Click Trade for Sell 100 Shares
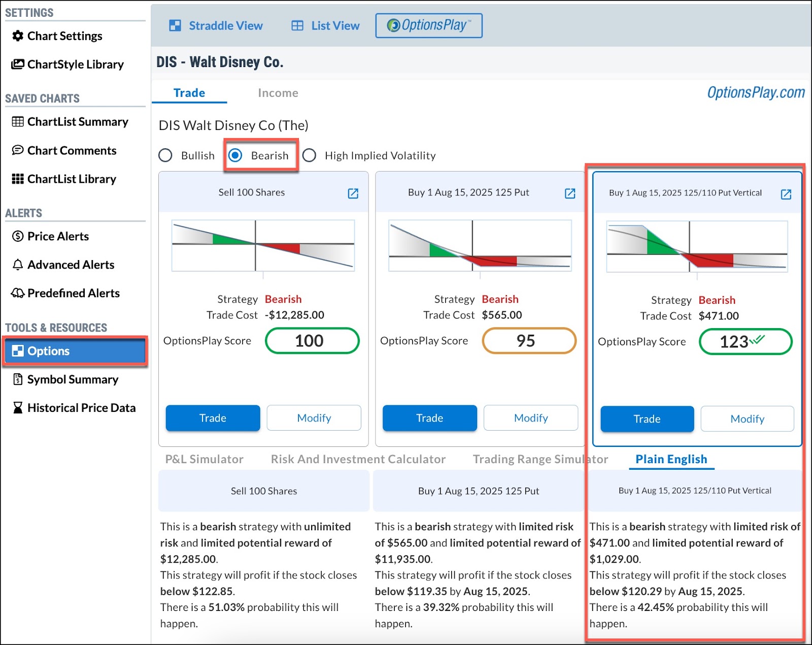 [x=213, y=418]
